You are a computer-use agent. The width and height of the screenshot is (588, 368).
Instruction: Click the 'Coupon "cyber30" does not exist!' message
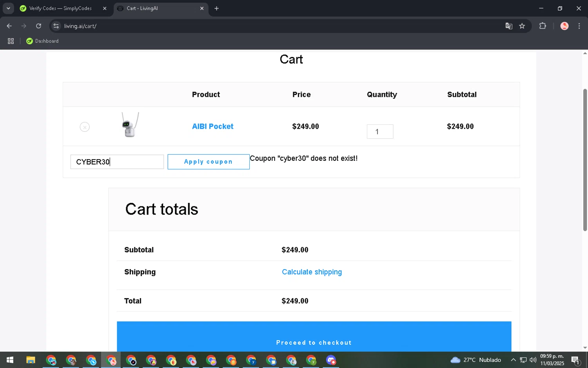[303, 158]
